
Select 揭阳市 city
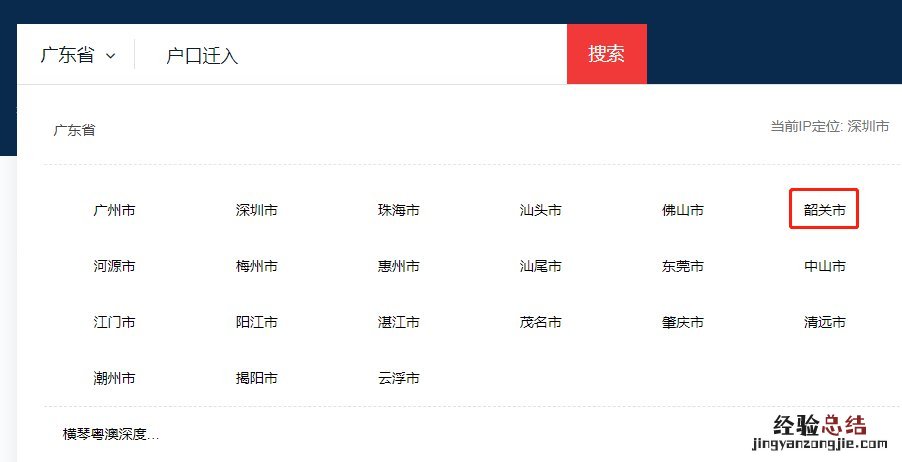[x=257, y=379]
